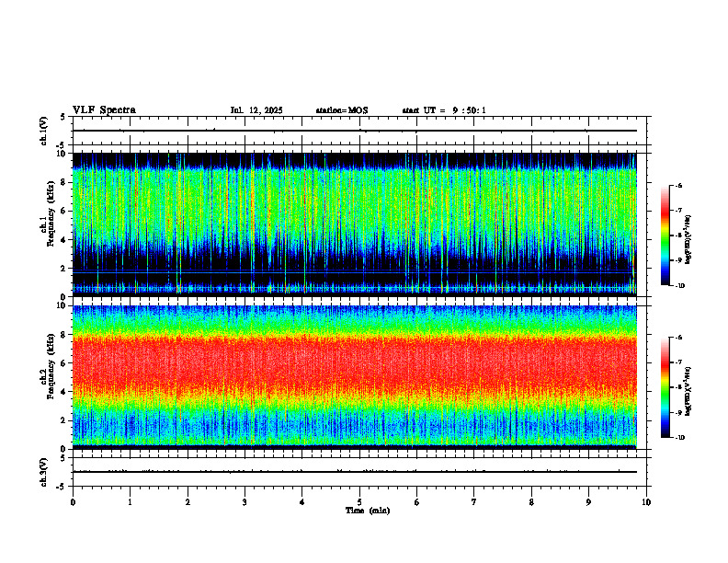Screen dimensions: 728x563
Task: Click the ch.1 spectrogram panel
Action: click(355, 224)
